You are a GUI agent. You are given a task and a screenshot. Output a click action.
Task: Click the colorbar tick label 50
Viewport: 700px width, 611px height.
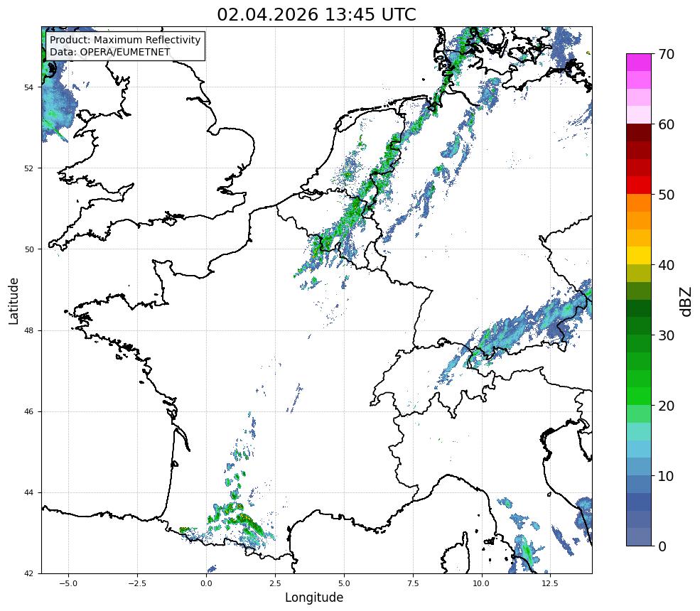[666, 195]
